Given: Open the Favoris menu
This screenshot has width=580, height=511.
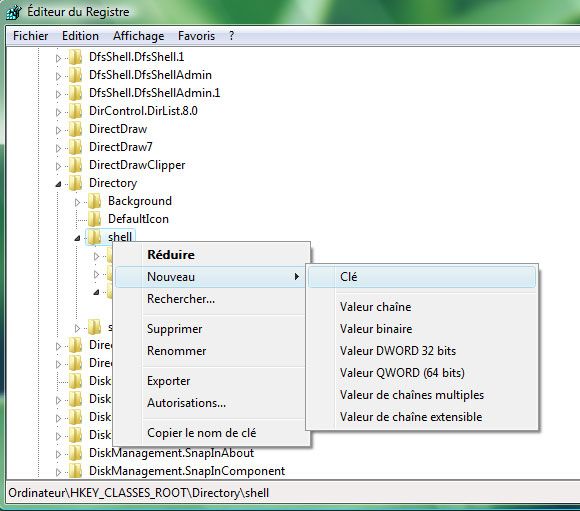Looking at the screenshot, I should pos(196,36).
